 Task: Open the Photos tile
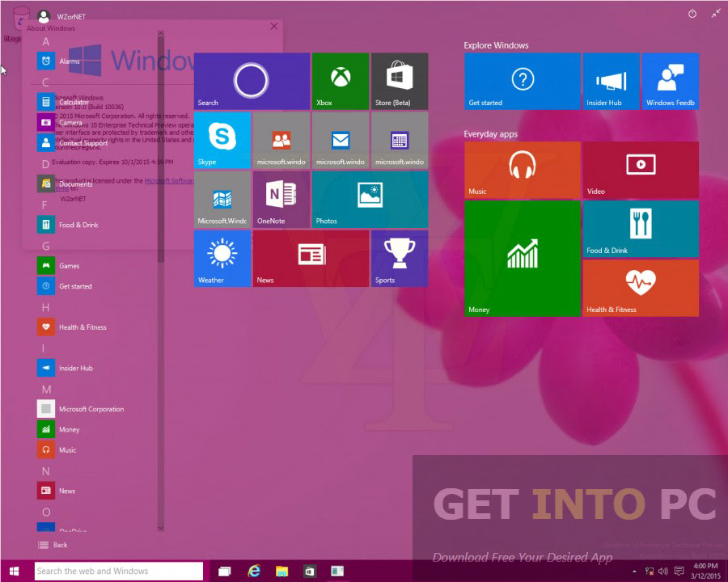tap(370, 200)
